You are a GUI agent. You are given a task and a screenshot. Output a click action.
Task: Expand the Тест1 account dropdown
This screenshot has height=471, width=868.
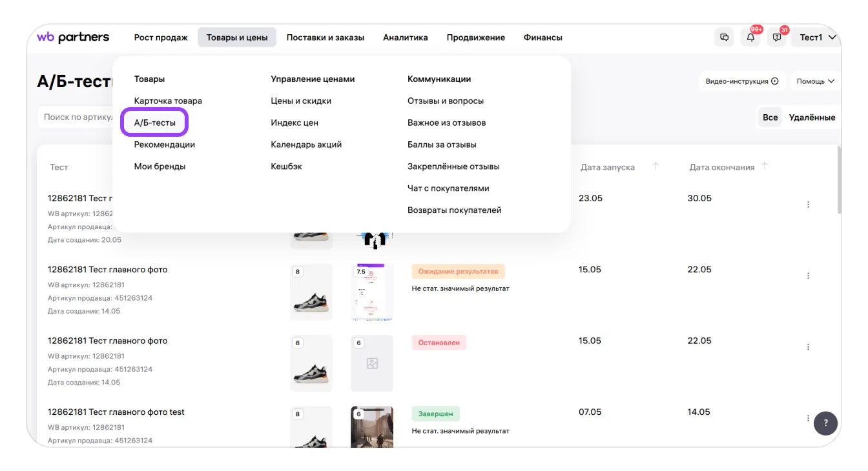[x=818, y=37]
